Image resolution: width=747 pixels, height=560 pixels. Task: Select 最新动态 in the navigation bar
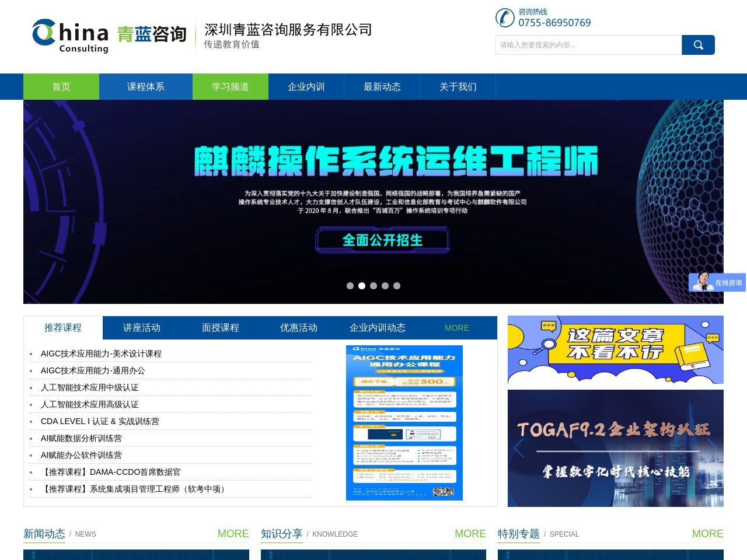[382, 86]
